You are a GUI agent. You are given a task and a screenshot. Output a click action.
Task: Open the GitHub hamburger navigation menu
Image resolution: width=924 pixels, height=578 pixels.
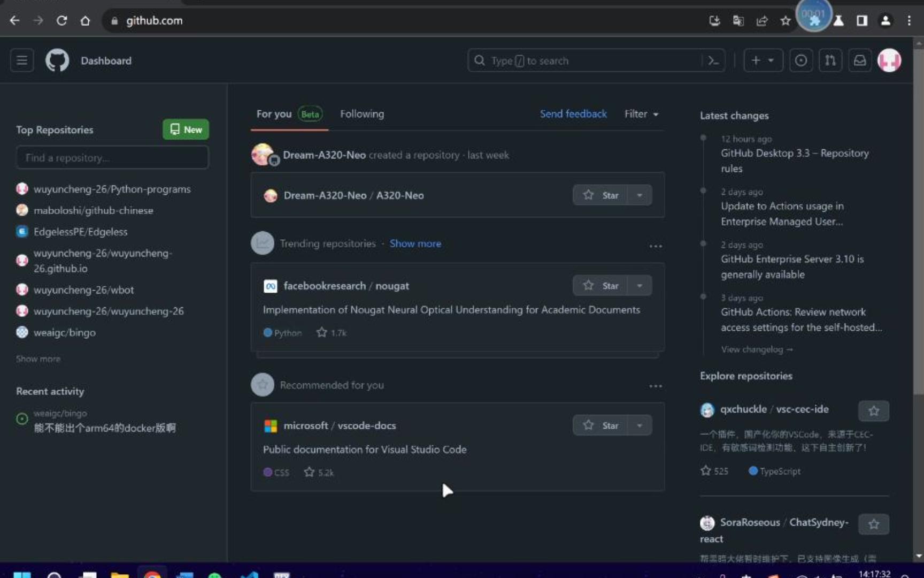pos(22,60)
